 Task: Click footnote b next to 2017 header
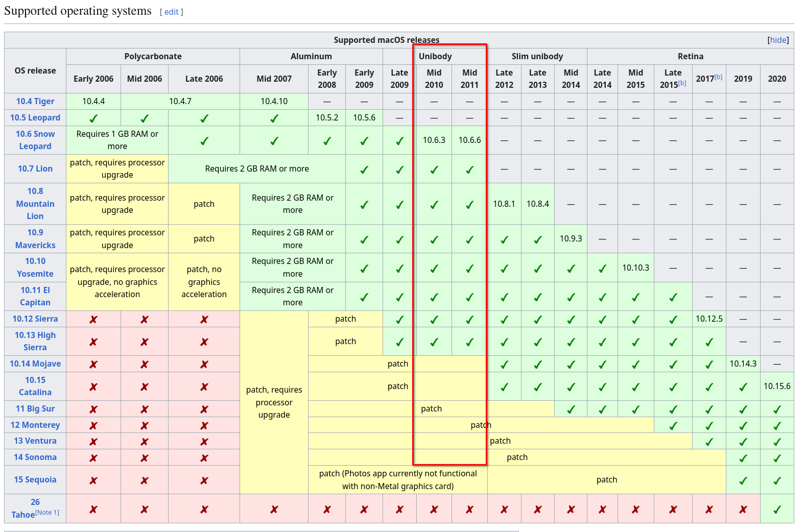718,77
